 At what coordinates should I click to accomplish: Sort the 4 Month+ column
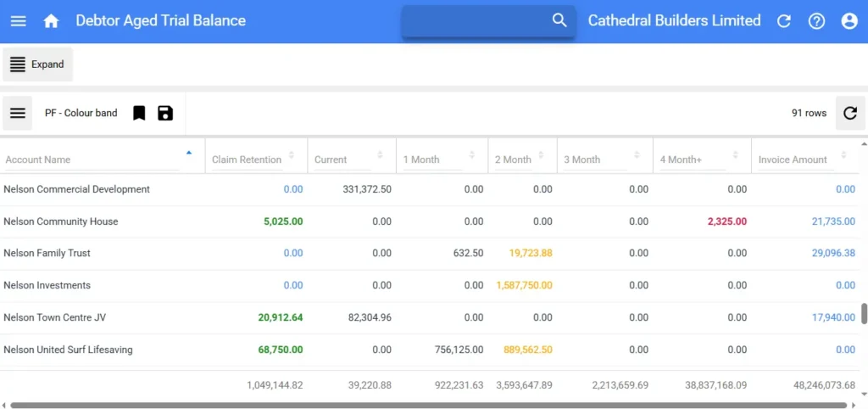pyautogui.click(x=735, y=154)
